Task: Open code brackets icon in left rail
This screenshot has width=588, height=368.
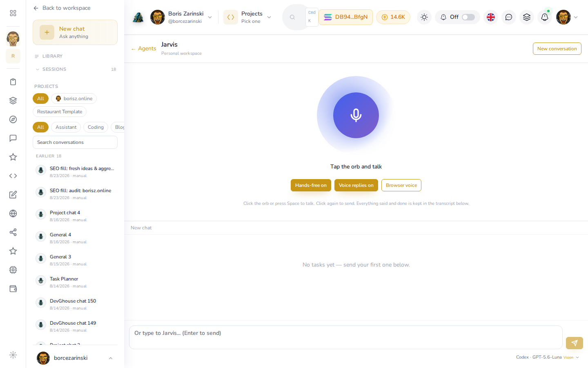Action: [13, 176]
